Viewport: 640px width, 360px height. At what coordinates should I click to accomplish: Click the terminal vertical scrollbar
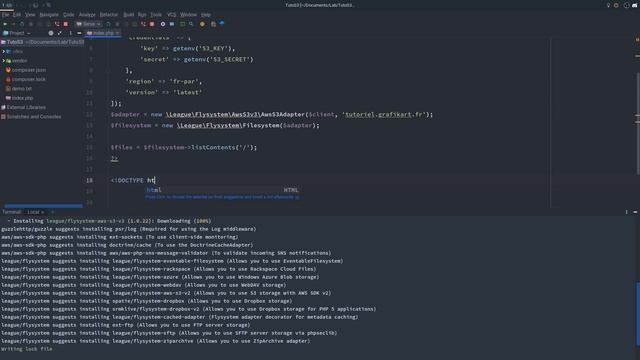[638, 313]
